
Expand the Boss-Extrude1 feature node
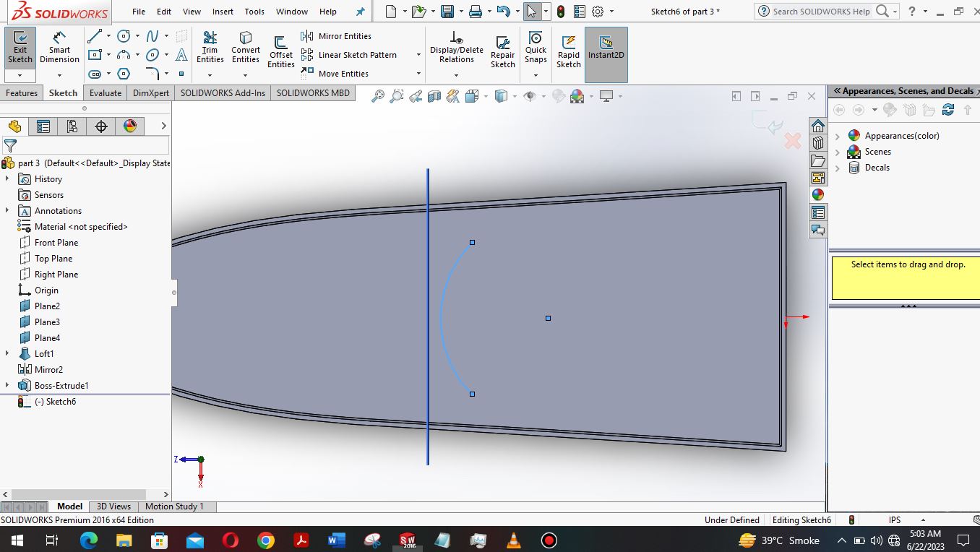coord(7,385)
